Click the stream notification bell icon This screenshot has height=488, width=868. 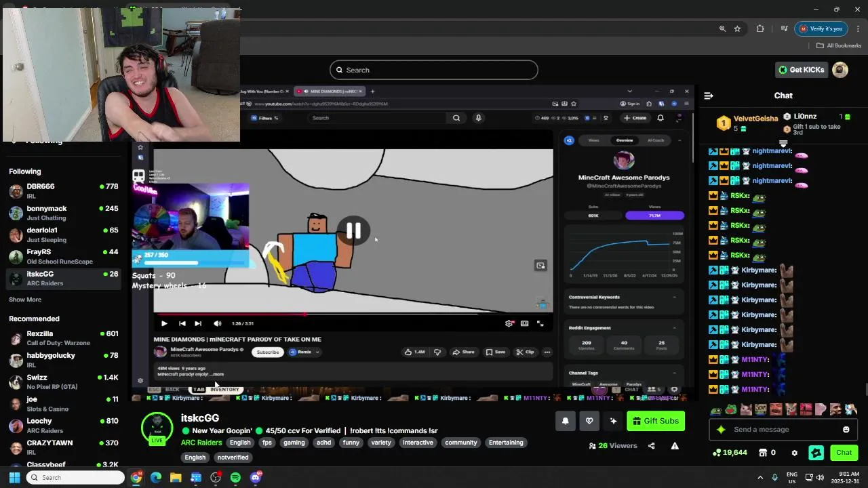(x=566, y=421)
